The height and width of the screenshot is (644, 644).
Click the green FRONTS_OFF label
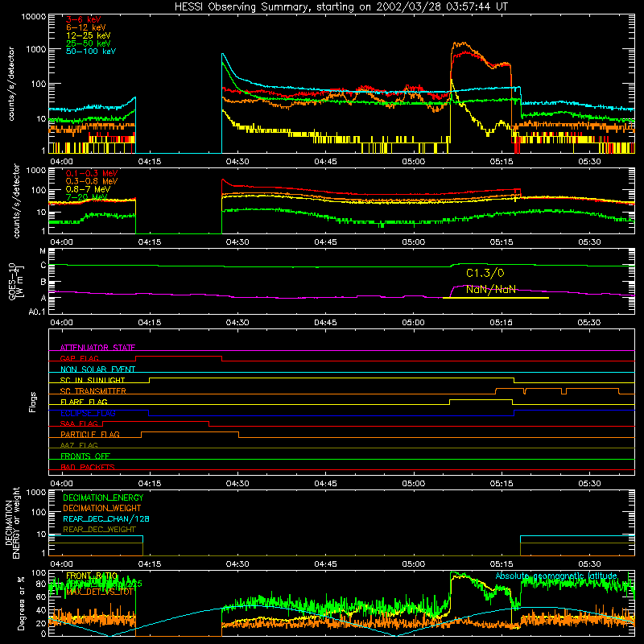(85, 456)
